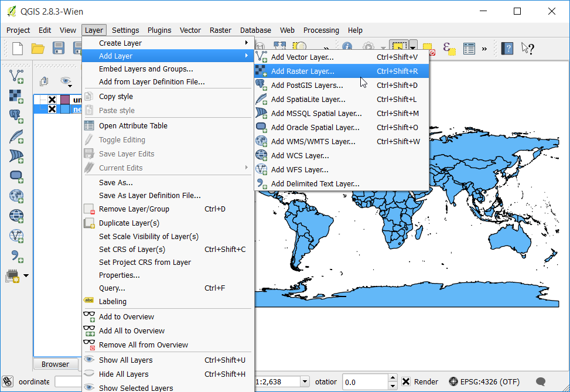The height and width of the screenshot is (392, 570).
Task: Select Hide All Layers in the Layer menu
Action: point(168,374)
